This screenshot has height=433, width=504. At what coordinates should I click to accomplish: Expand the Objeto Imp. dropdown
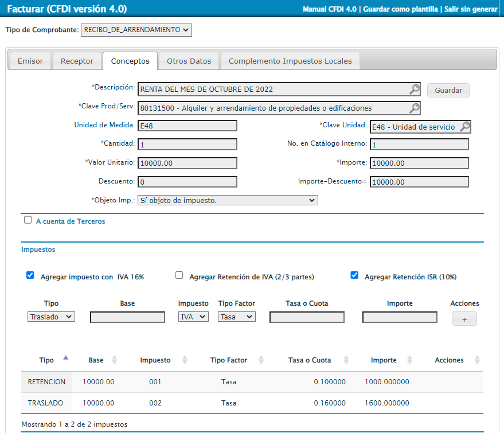click(x=228, y=200)
